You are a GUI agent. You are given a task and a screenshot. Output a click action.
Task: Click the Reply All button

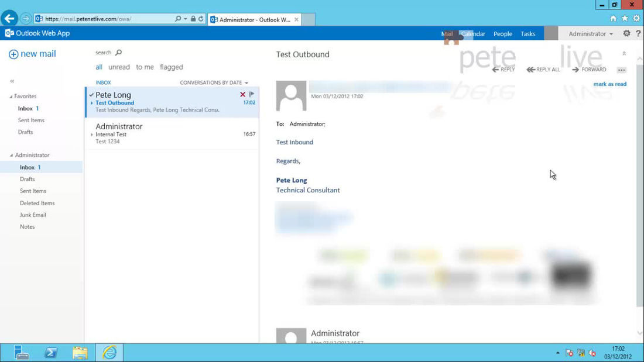coord(543,70)
